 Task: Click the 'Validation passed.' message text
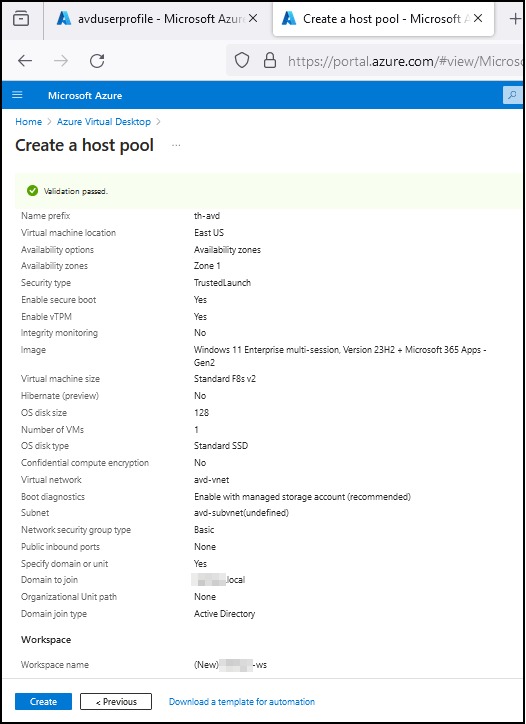pos(76,191)
